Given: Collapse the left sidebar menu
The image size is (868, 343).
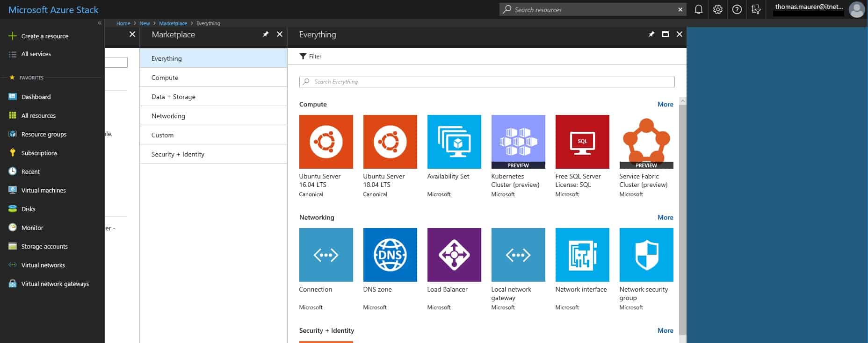Looking at the screenshot, I should tap(100, 23).
